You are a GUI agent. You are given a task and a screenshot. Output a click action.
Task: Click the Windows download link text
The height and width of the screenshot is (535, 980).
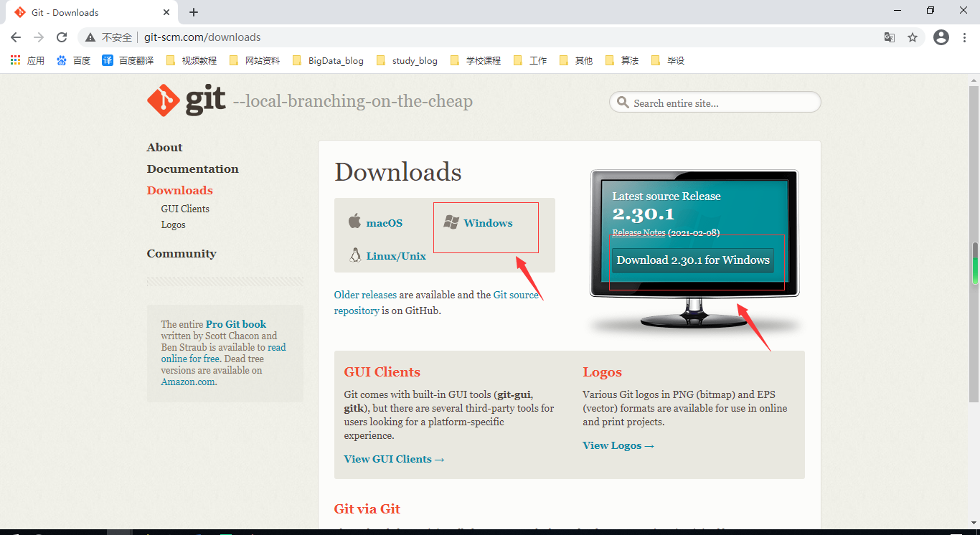coord(488,223)
